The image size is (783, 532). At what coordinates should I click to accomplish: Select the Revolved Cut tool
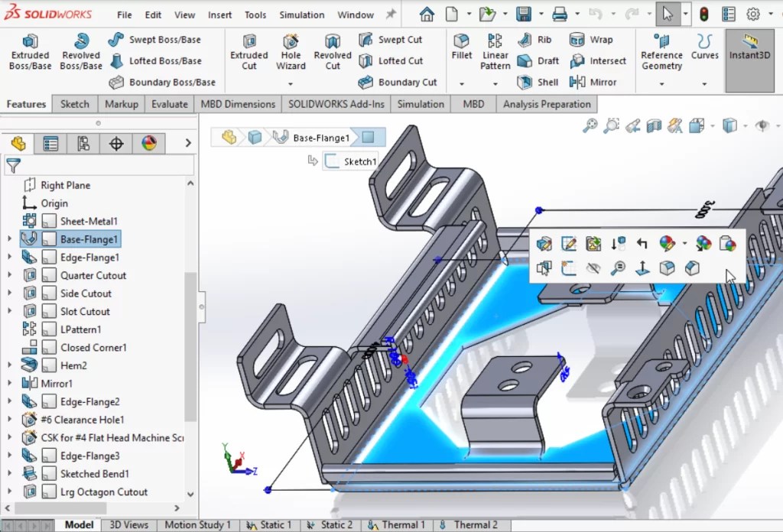coord(333,52)
